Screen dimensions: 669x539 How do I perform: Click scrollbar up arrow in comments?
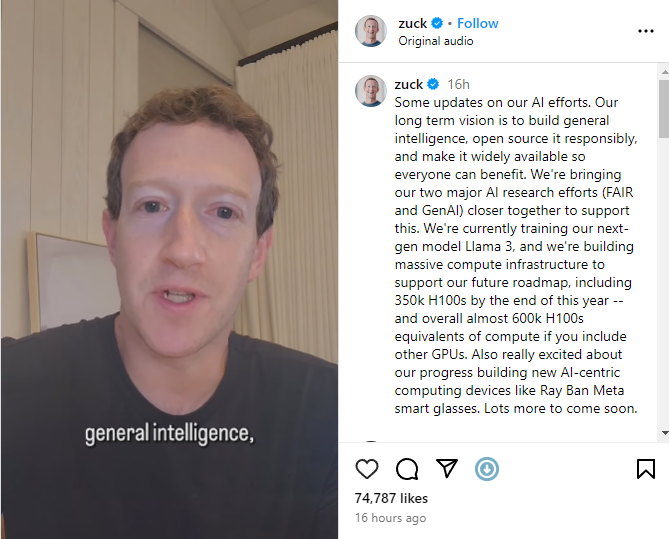point(664,71)
